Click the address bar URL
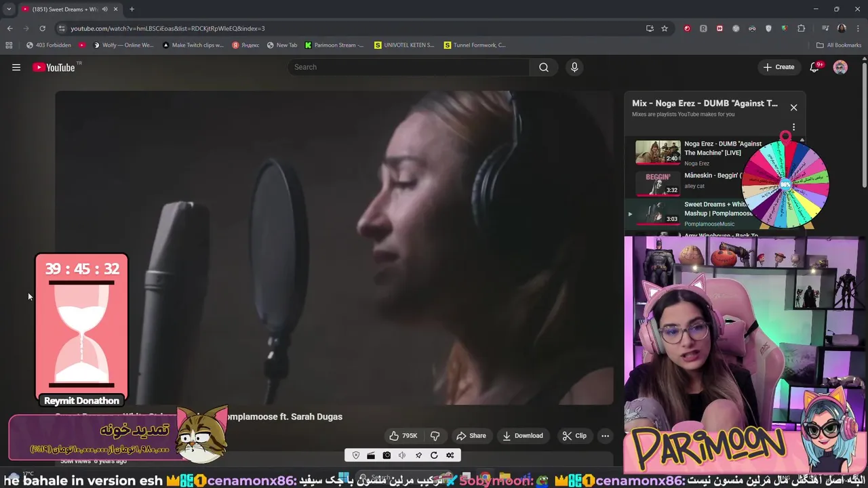Image resolution: width=868 pixels, height=488 pixels. (167, 28)
